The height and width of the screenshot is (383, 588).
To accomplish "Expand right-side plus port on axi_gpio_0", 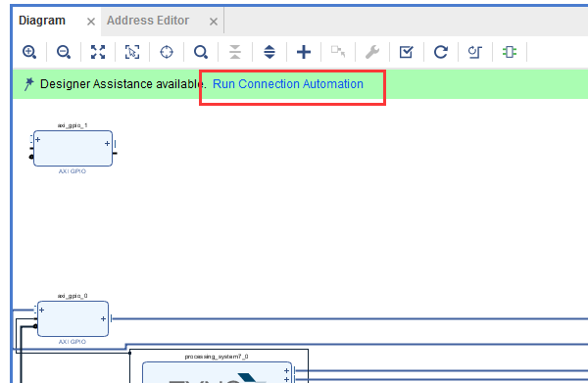I will click(103, 319).
